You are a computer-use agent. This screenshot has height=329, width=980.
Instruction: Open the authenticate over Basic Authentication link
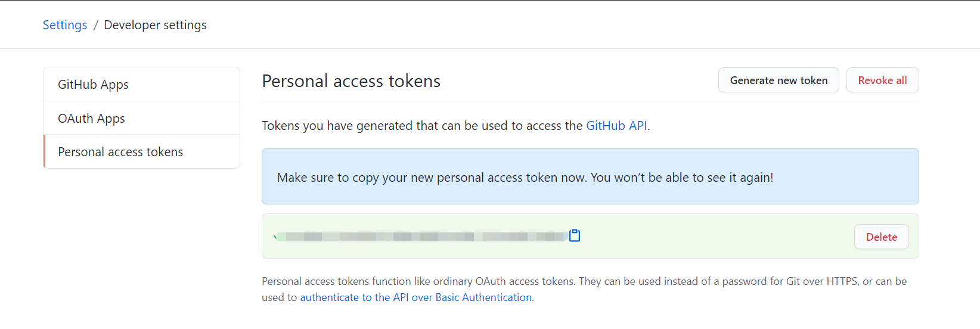[x=415, y=297]
